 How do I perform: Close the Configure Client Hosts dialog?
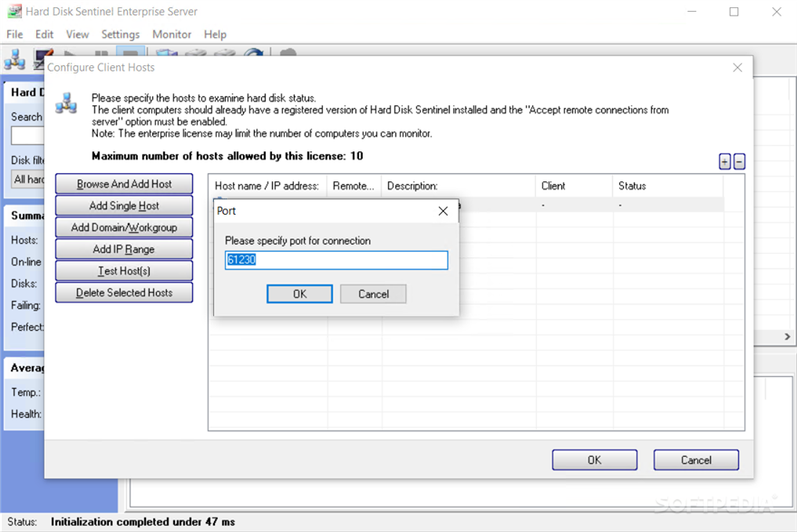coord(737,68)
